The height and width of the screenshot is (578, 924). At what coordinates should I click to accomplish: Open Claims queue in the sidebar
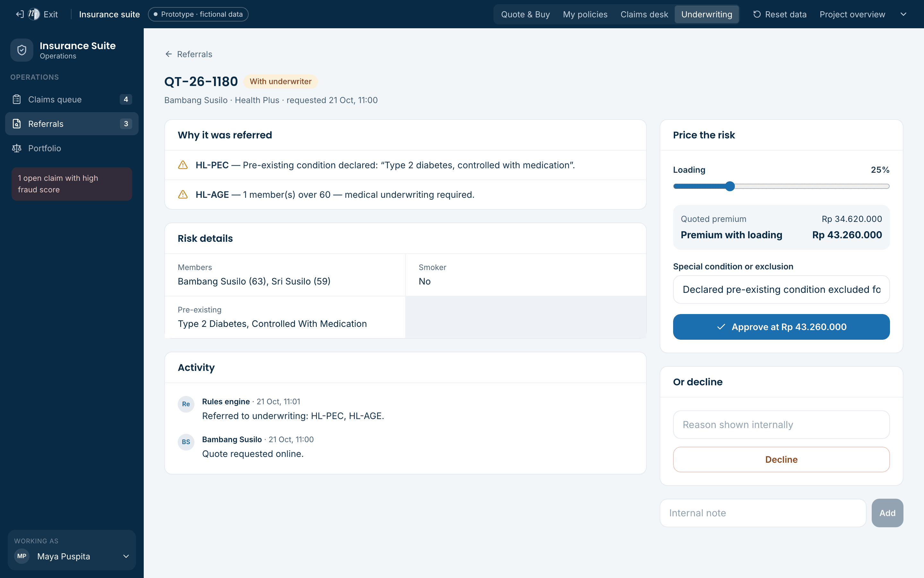[72, 100]
